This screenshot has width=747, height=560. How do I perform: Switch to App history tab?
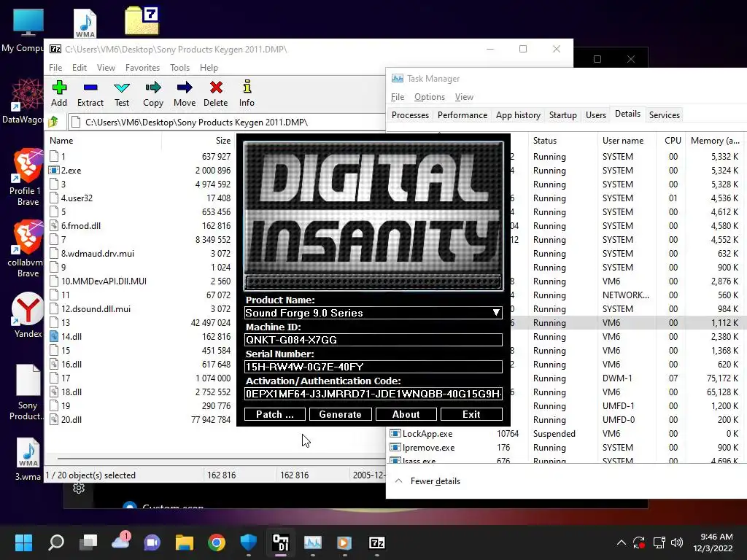point(518,114)
